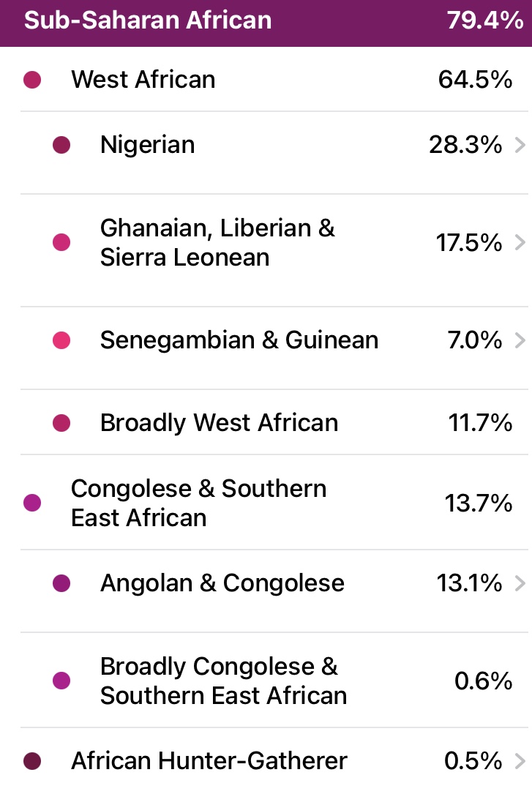The height and width of the screenshot is (805, 532).
Task: Click the African Hunter-Gatherer dark dot
Action: (32, 761)
